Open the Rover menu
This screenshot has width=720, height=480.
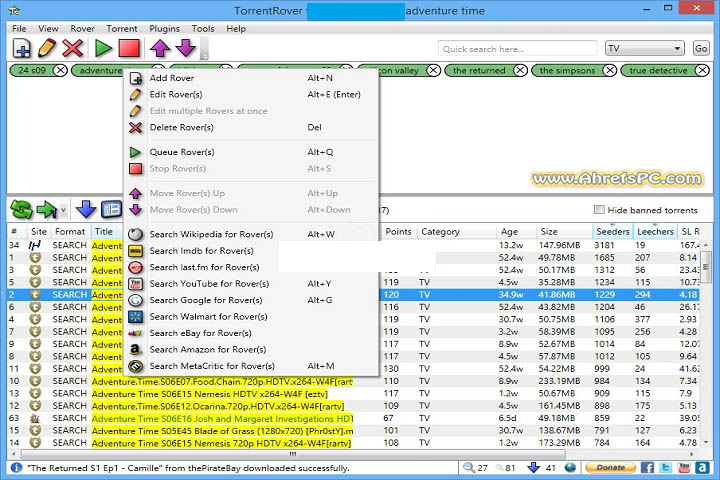point(82,28)
